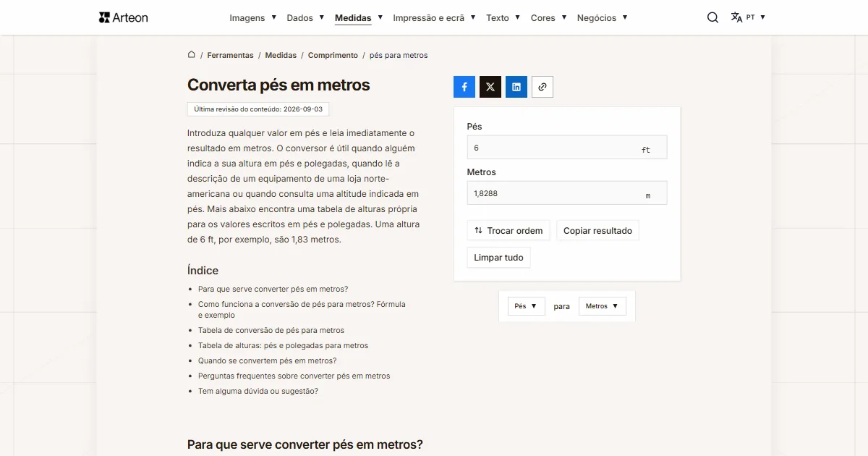Screen dimensions: 868x456
Task: Expand the Cores menu arrow
Action: [564, 17]
